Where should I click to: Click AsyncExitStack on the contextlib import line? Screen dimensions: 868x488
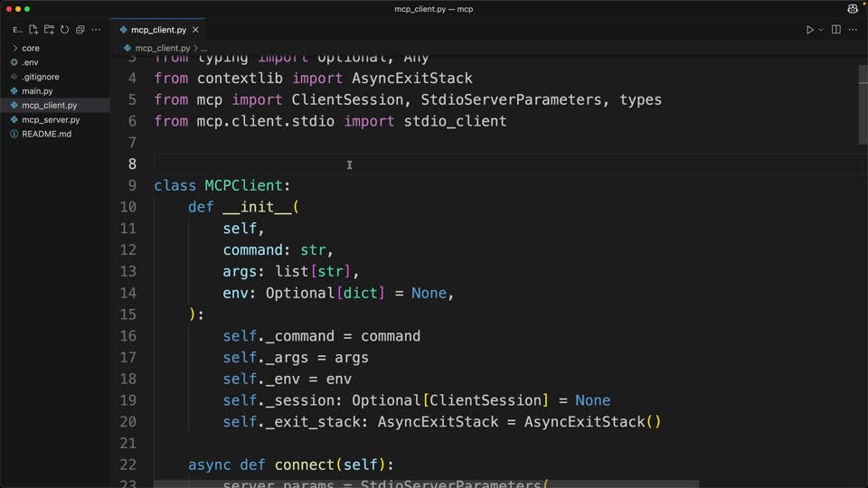click(x=412, y=78)
